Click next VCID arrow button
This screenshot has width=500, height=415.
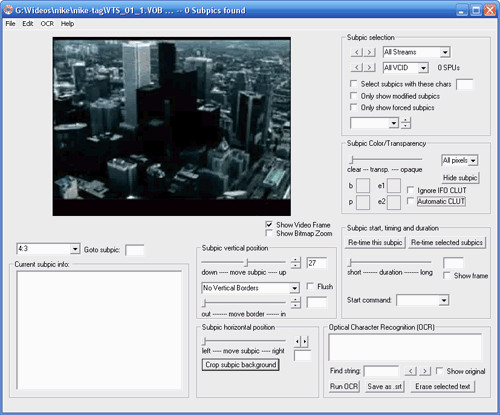[369, 68]
